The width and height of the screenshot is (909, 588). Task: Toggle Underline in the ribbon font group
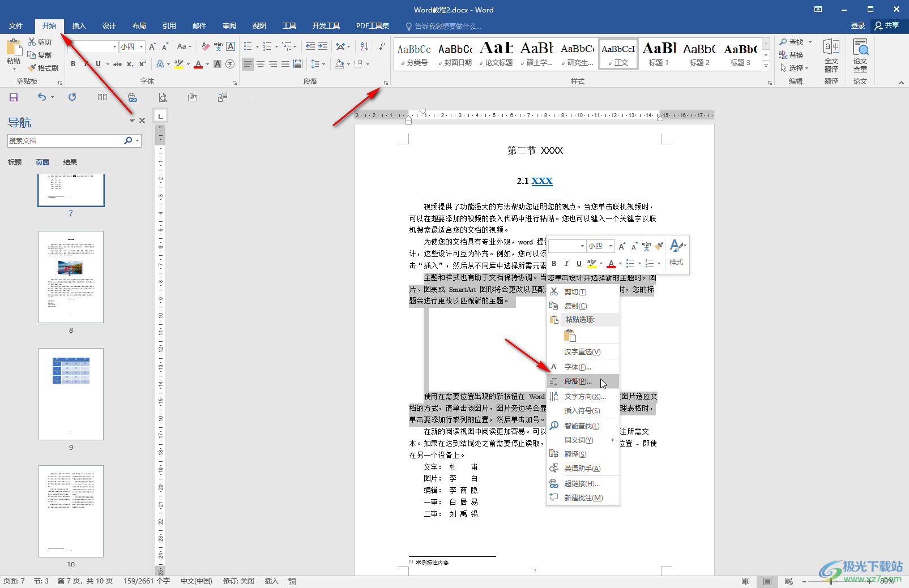point(98,64)
